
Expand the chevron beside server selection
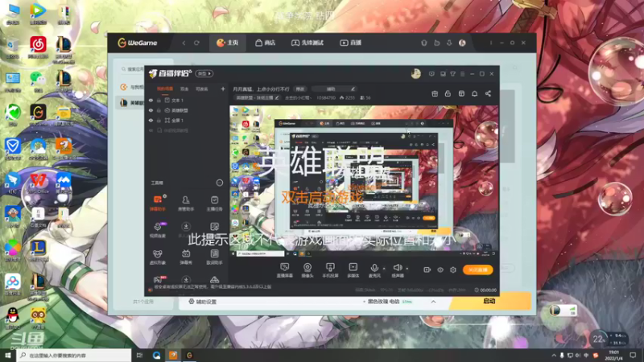[x=433, y=302]
